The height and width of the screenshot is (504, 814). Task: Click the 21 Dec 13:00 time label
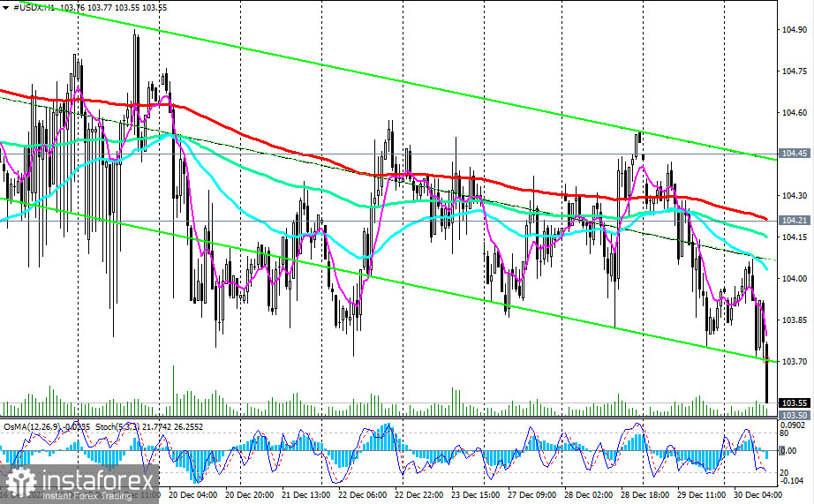tap(305, 494)
